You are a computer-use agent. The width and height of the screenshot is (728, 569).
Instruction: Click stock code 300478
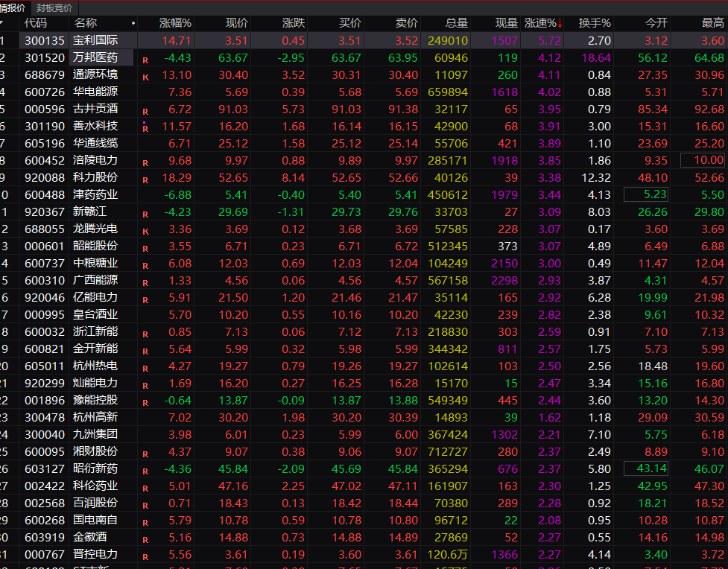tap(45, 417)
